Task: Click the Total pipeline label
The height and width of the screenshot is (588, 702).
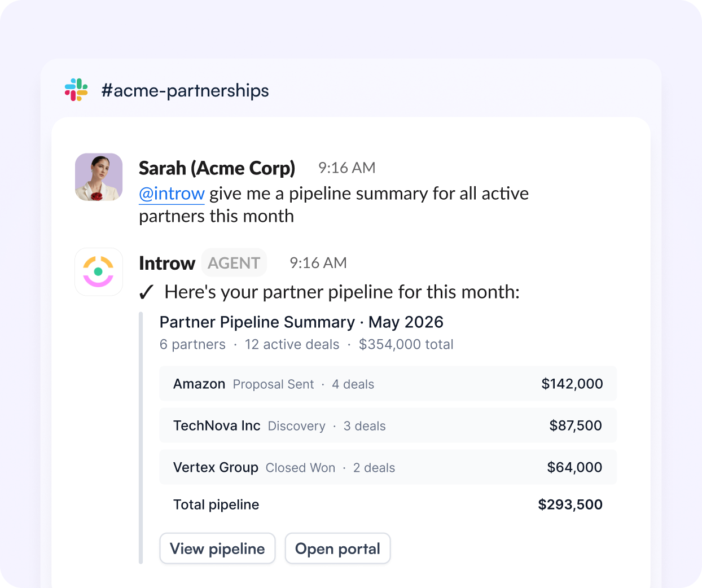Action: pyautogui.click(x=216, y=504)
